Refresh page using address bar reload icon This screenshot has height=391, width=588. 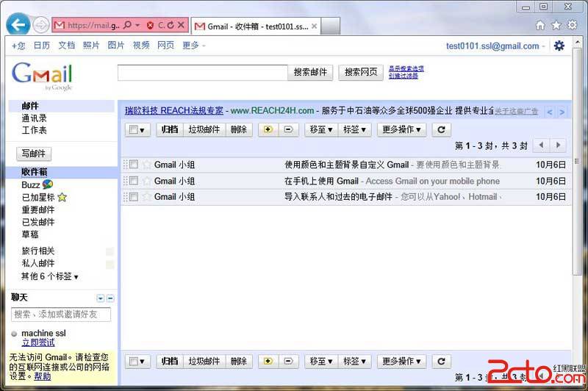[x=171, y=25]
